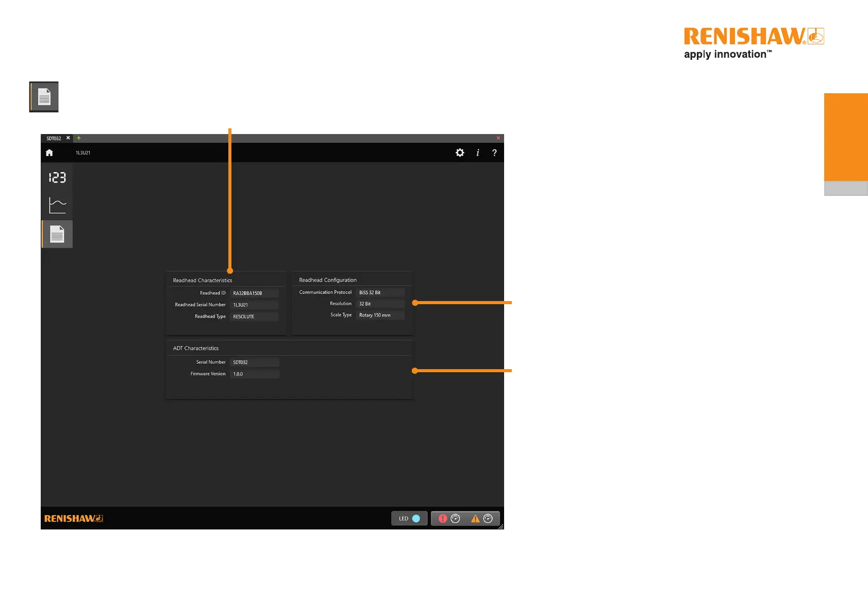Click the Scale Type field Rotary 150 mm
Image resolution: width=868 pixels, height=614 pixels.
click(381, 315)
